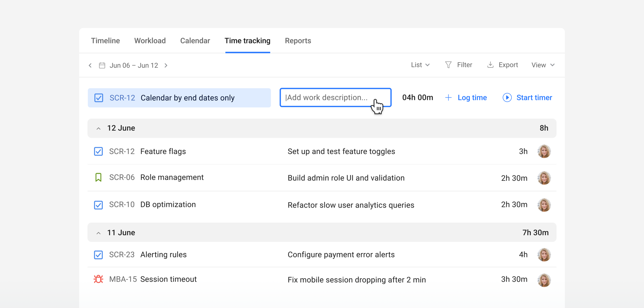
Task: Toggle the checkbox on DB optimization
Action: (x=98, y=205)
